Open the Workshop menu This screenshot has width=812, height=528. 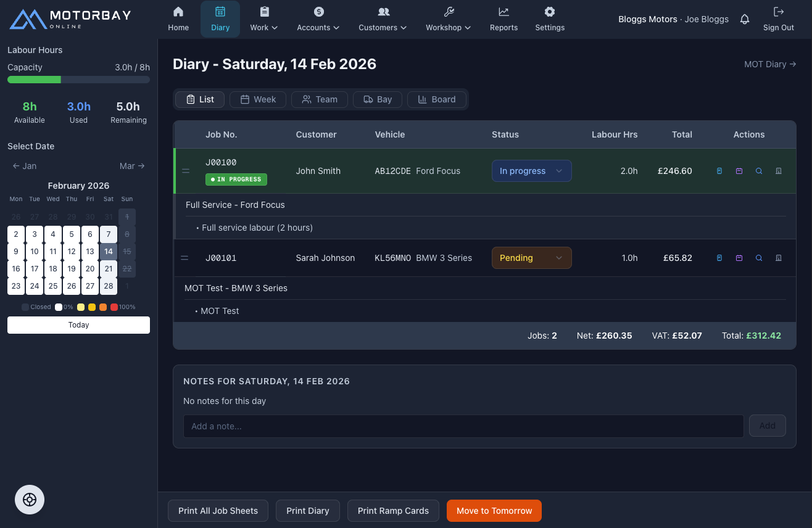448,19
